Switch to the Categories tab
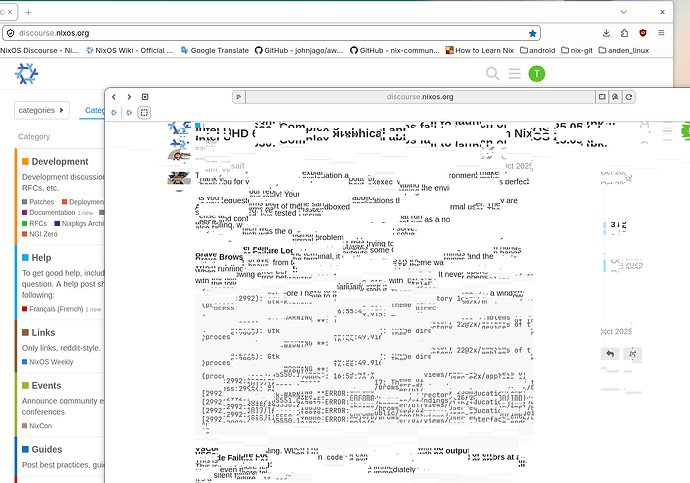Viewport: 690px width, 483px height. coord(94,110)
